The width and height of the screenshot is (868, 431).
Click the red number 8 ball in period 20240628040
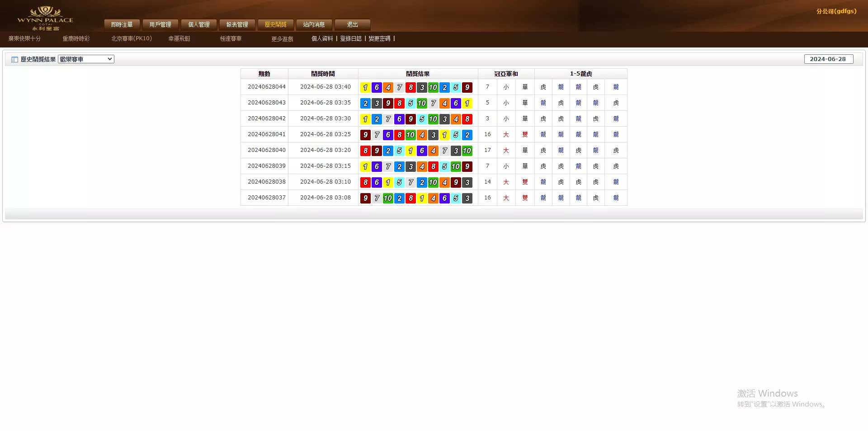365,150
